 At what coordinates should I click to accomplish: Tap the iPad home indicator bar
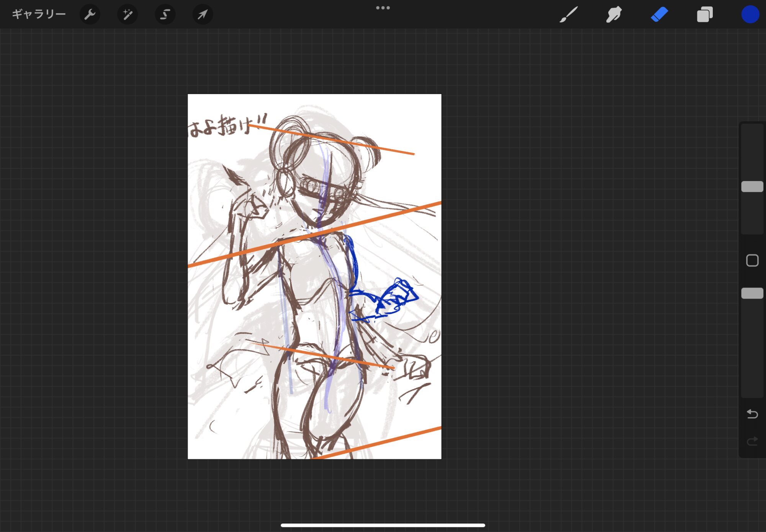point(383,525)
